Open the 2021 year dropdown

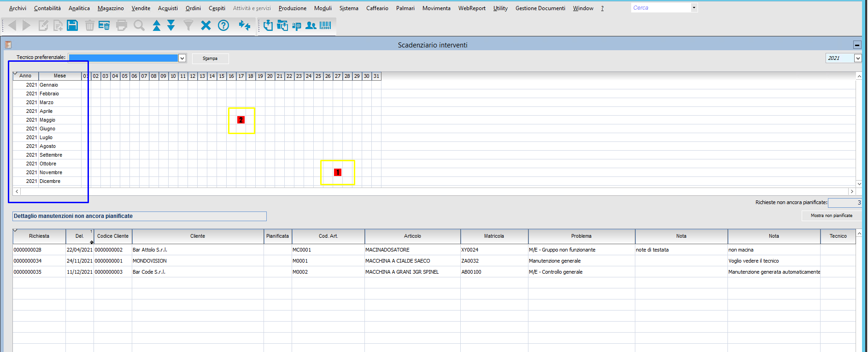coord(857,58)
